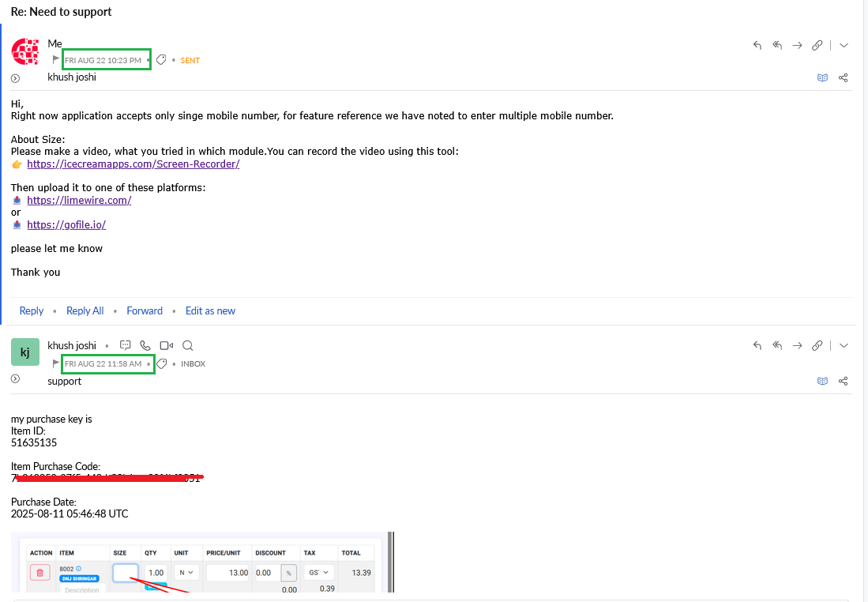Click reply arrow icon on Me's email

coord(757,45)
